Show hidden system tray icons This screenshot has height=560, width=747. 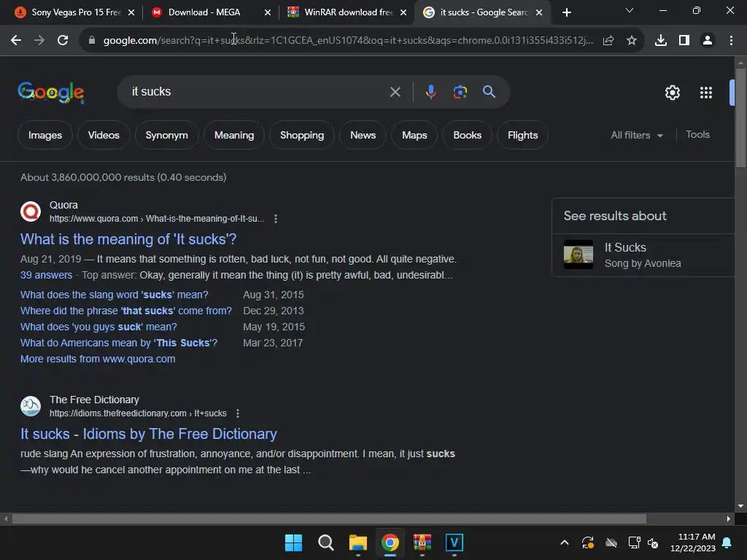pos(565,542)
